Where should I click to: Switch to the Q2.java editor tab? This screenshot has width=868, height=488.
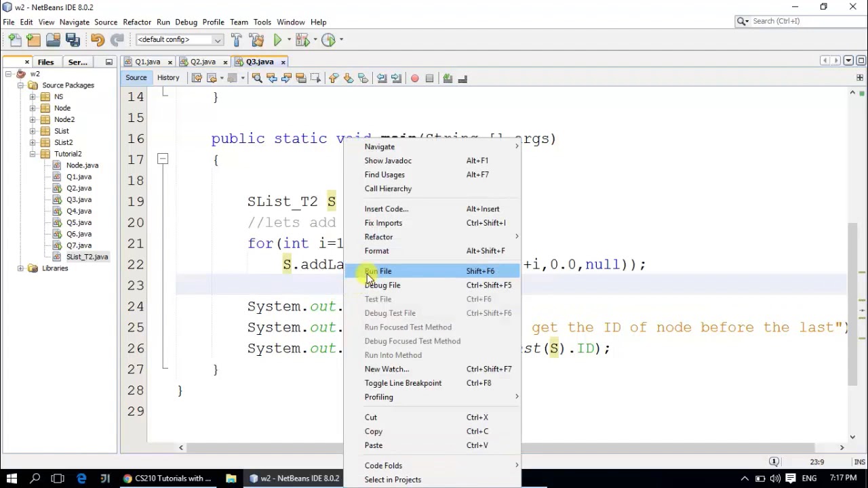tap(203, 62)
